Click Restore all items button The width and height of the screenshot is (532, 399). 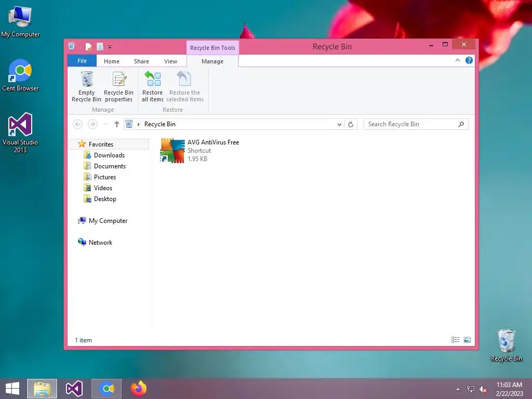153,87
